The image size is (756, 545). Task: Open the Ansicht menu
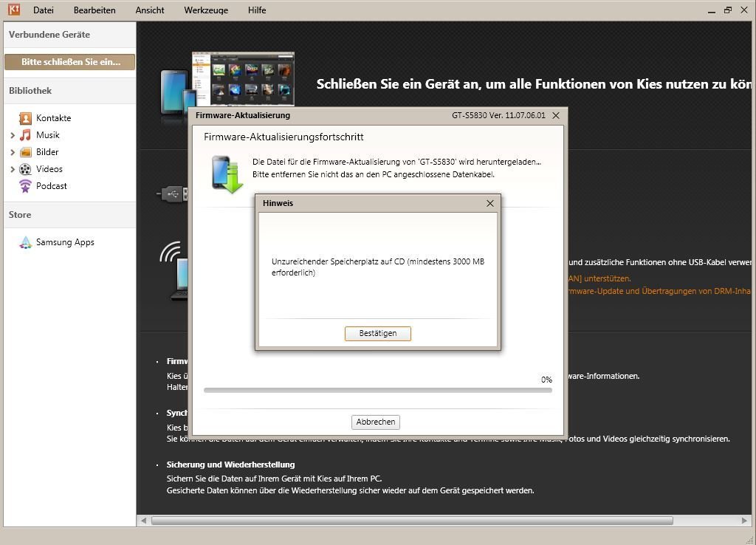pos(149,10)
